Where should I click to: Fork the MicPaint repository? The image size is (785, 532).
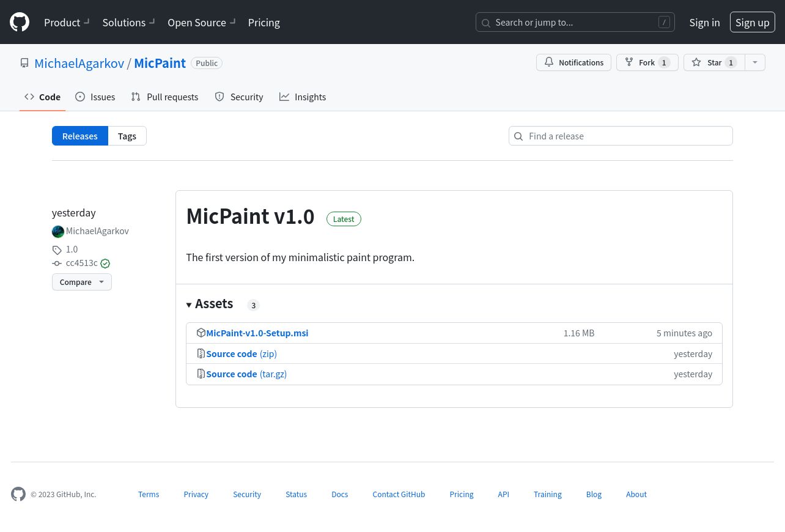click(647, 62)
